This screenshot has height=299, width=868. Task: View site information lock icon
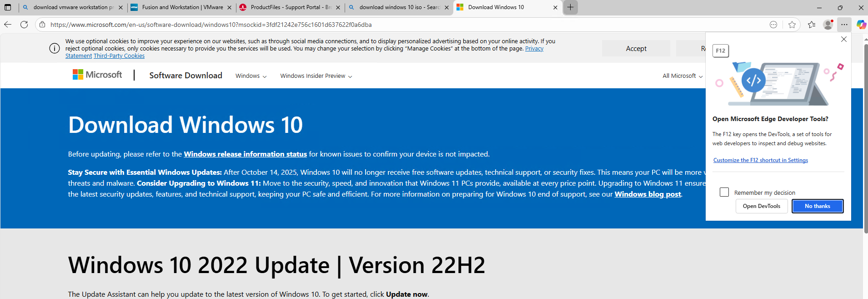(x=42, y=25)
